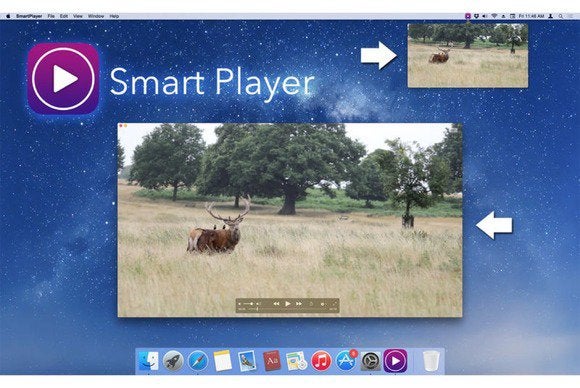Click the play button in the player controls
The image size is (580, 388).
point(288,304)
